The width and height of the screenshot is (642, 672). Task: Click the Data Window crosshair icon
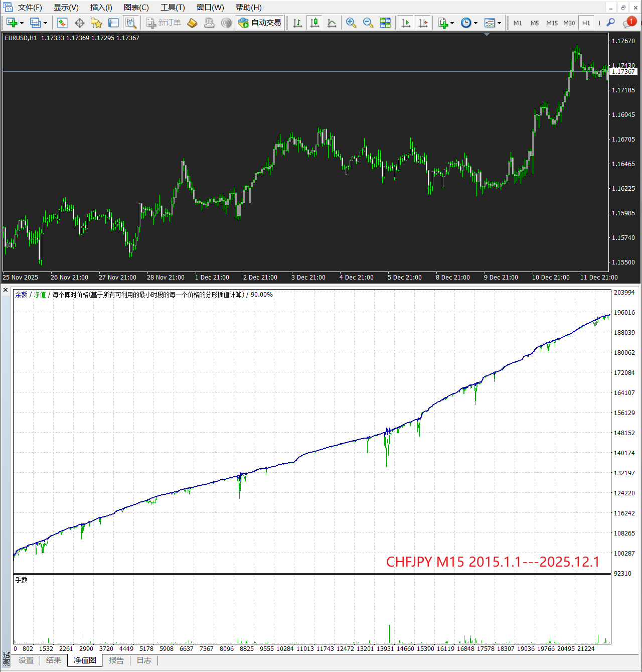click(x=79, y=23)
